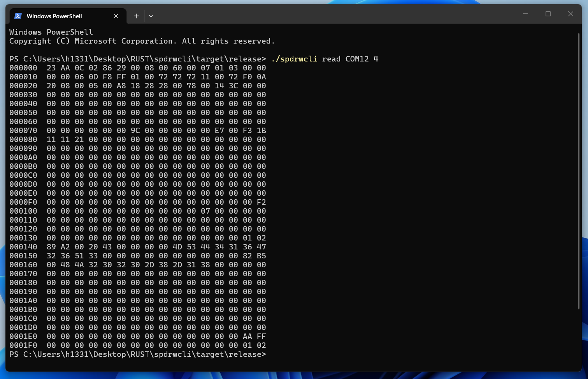Click the 0001F0 offset row label

coord(23,345)
